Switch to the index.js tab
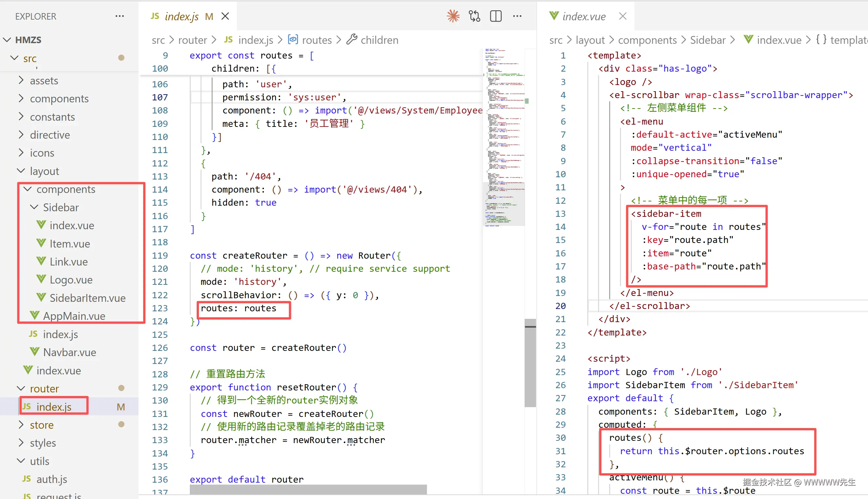 182,16
